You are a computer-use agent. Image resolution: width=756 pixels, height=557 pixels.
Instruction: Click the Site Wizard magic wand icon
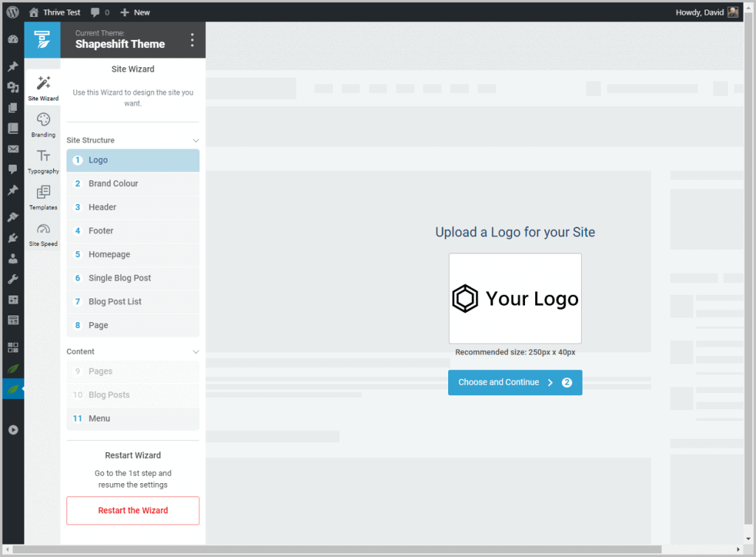43,83
